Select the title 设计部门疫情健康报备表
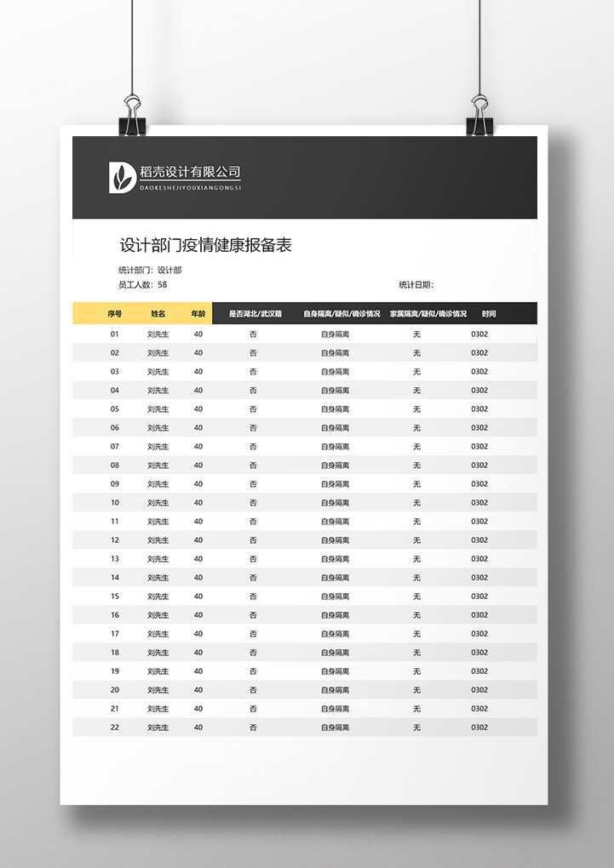 click(x=205, y=245)
